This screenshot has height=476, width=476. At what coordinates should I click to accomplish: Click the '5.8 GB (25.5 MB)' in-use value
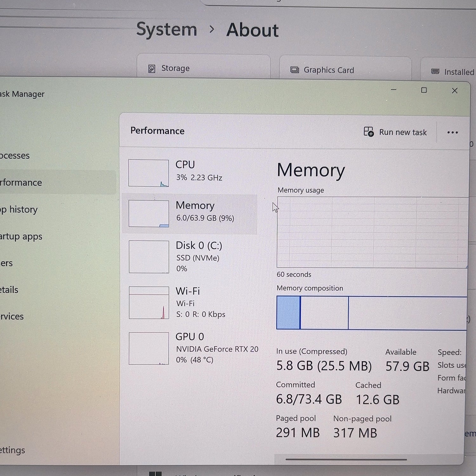(x=324, y=366)
